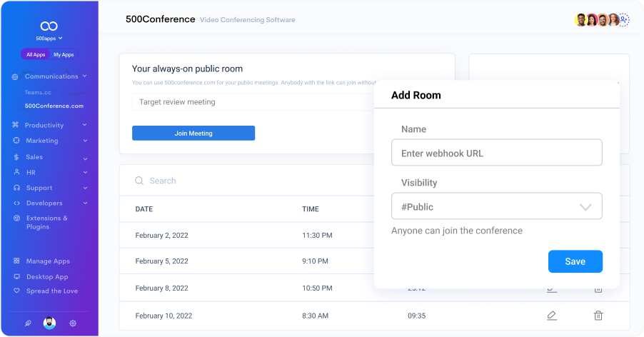The width and height of the screenshot is (644, 337).
Task: Click the HR person icon
Action: (x=17, y=172)
